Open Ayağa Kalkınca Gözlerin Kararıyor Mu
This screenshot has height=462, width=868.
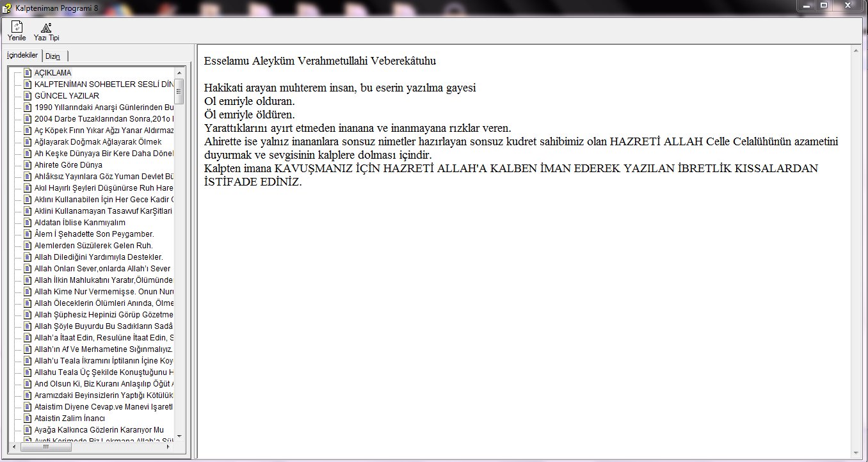[99, 429]
